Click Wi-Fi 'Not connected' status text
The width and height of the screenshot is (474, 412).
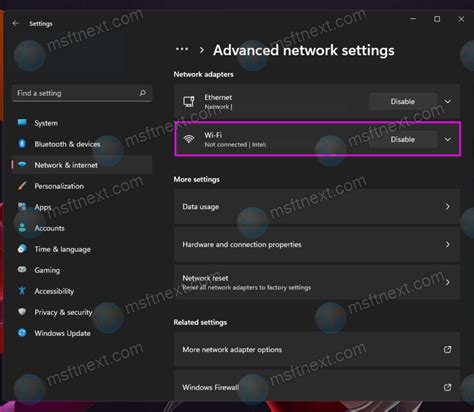click(226, 145)
